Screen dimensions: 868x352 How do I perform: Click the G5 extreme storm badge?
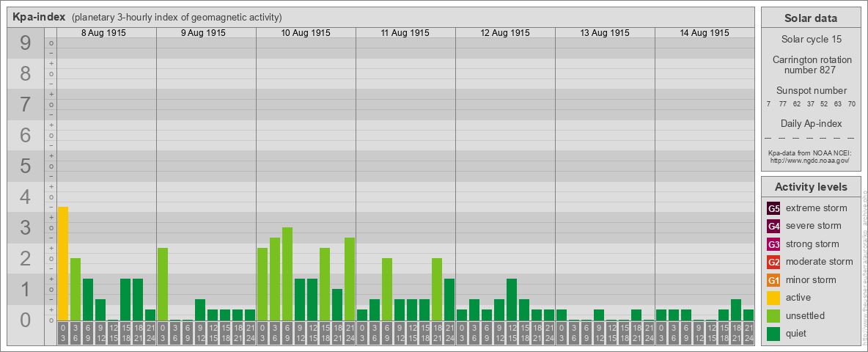pos(773,208)
